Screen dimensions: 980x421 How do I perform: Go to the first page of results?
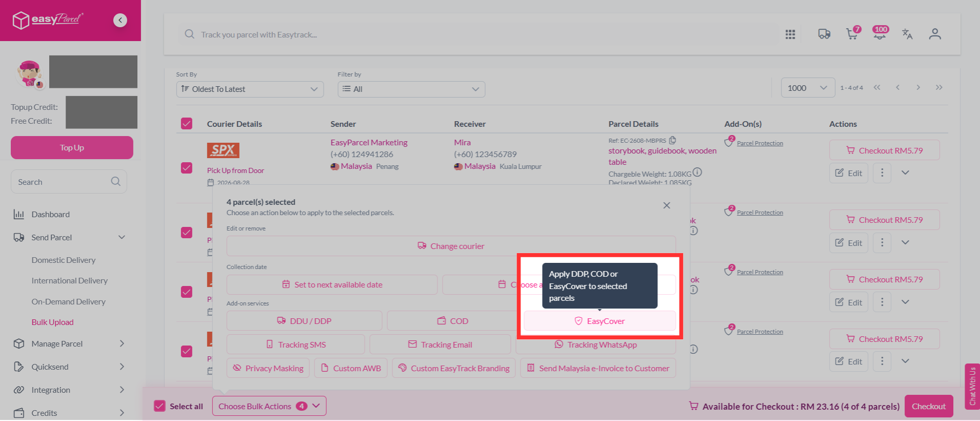coord(877,87)
